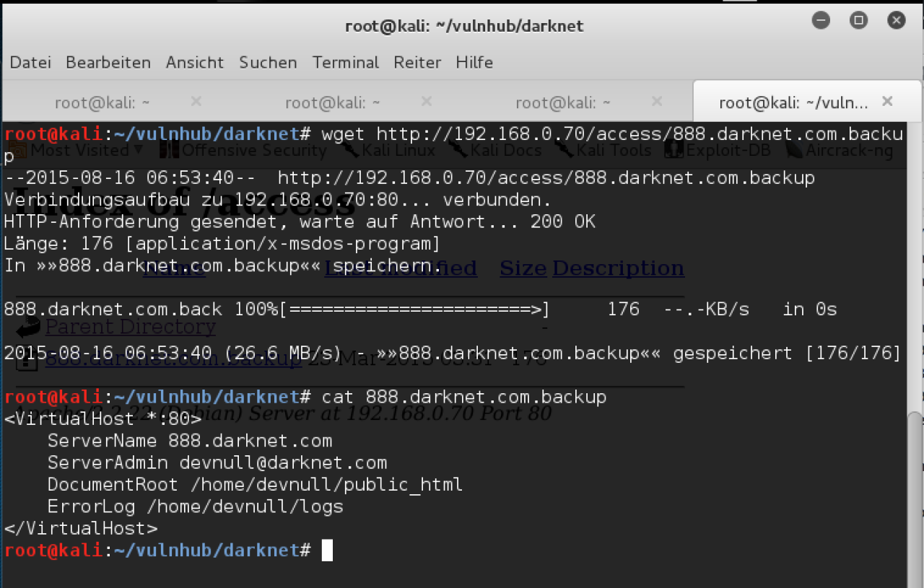Open the Datei menu
Viewport: 924px width, 588px height.
(30, 63)
